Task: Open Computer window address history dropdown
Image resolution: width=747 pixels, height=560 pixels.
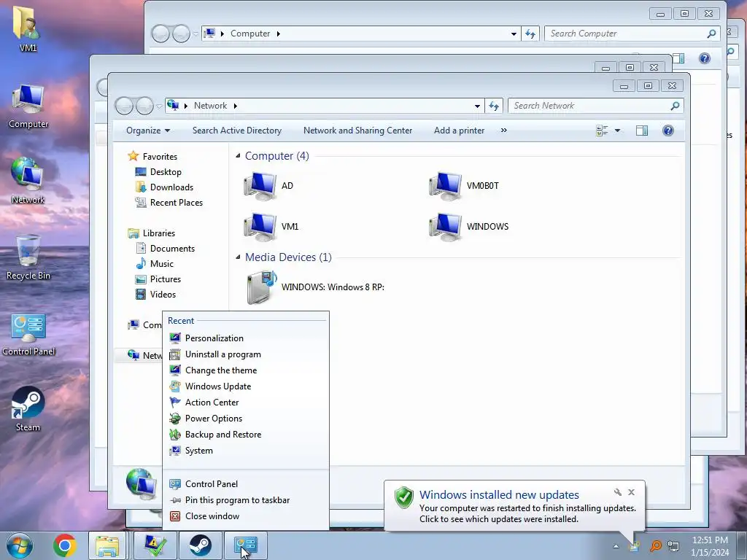Action: (514, 34)
